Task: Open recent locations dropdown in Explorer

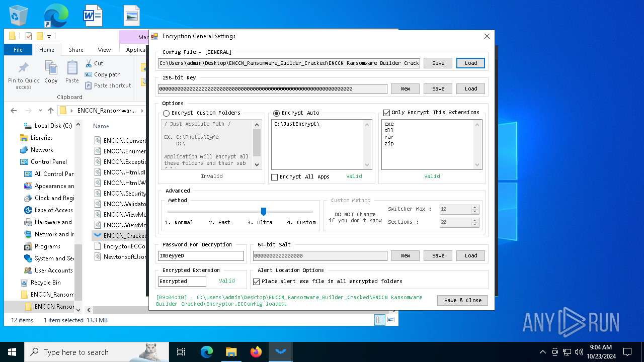Action: pyautogui.click(x=40, y=111)
